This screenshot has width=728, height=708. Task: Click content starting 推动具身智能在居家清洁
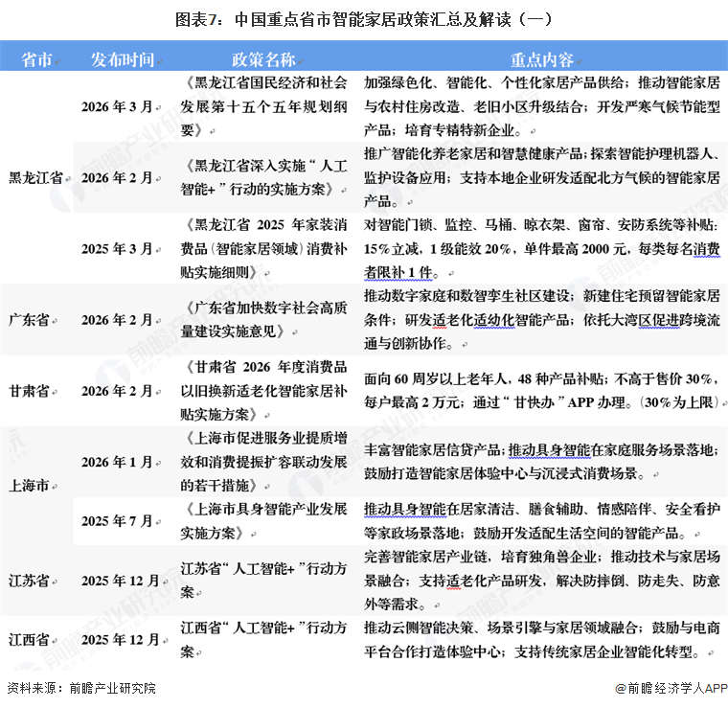(x=542, y=521)
